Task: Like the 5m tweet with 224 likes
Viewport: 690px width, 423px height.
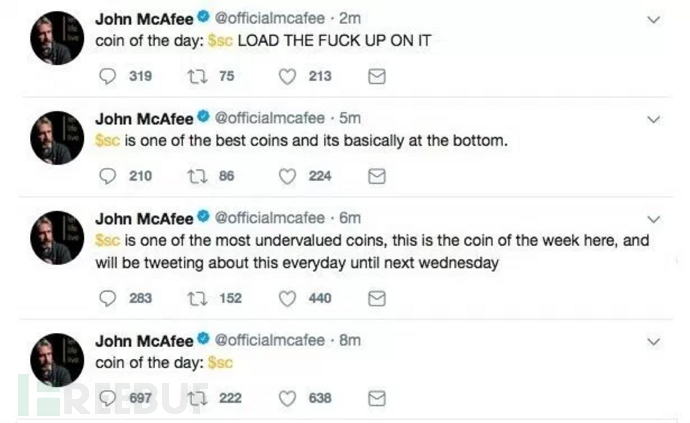Action: point(288,176)
